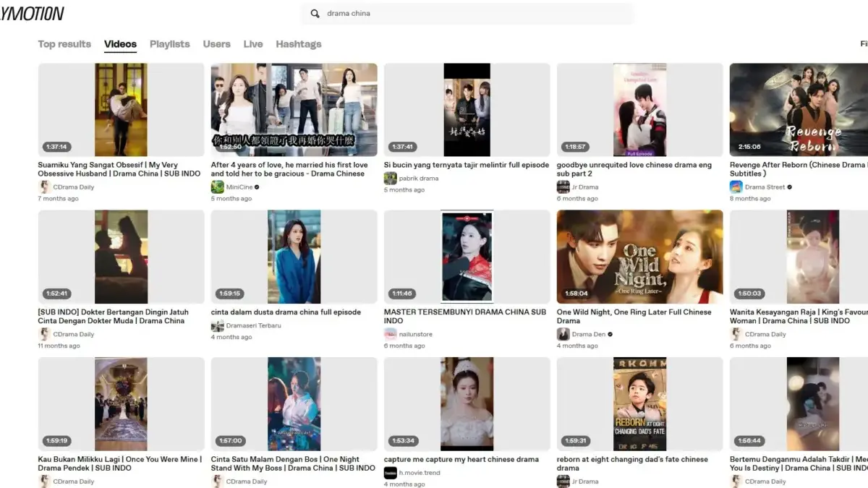Open Dramaseri Terbaru channel avatar
This screenshot has width=868, height=488.
[217, 325]
